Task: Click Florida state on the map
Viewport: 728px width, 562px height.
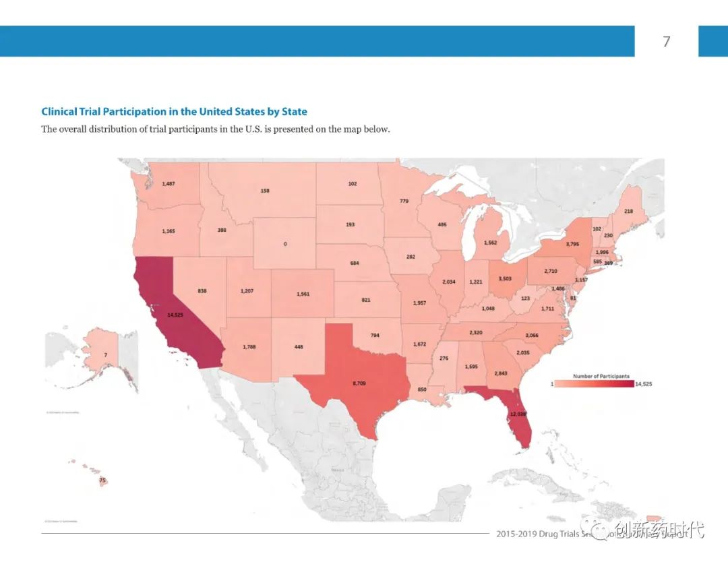Action: coord(516,412)
